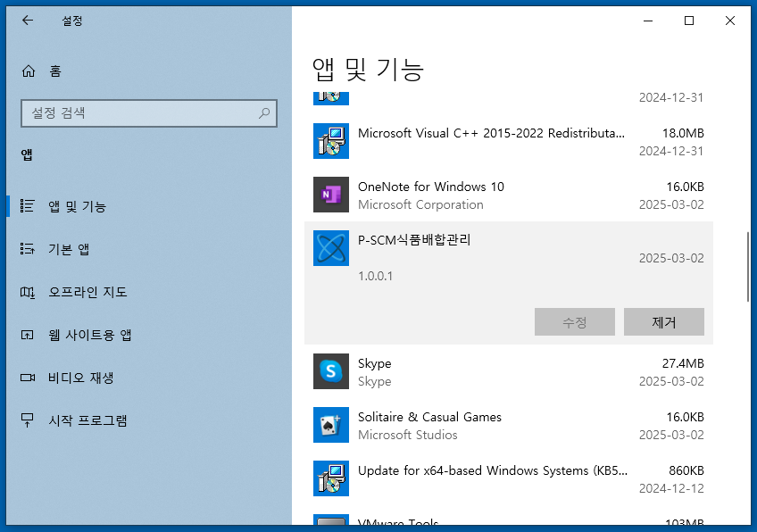Screen dimensions: 757x532
Task: Click the 웹 사이트용 앱 icon
Action: (x=27, y=335)
